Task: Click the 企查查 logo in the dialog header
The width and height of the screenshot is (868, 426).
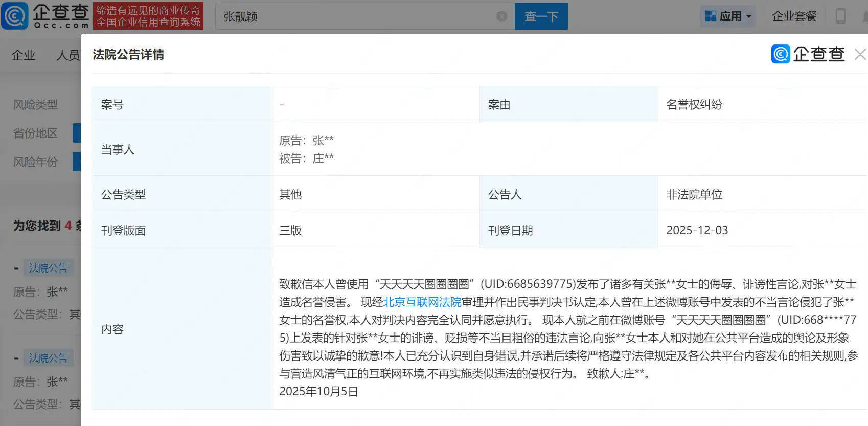Action: point(808,54)
